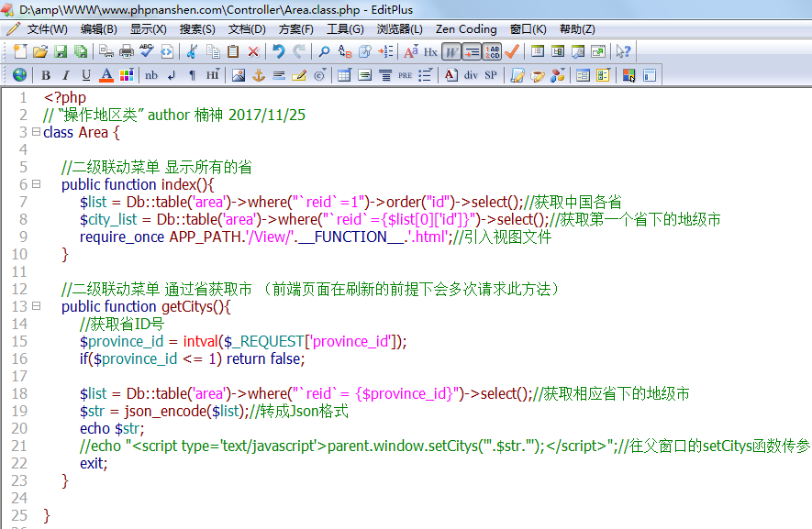This screenshot has width=812, height=529.
Task: Collapse the getCitys() function fold
Action: (x=36, y=306)
